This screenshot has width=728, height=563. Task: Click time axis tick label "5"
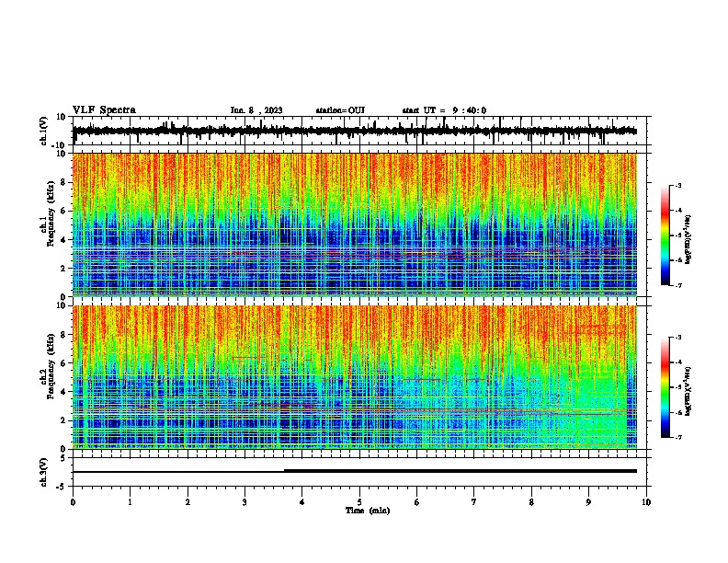coord(359,502)
